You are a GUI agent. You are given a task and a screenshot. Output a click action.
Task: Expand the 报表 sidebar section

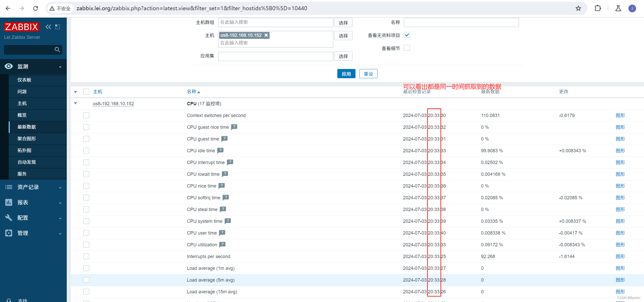[x=33, y=203]
